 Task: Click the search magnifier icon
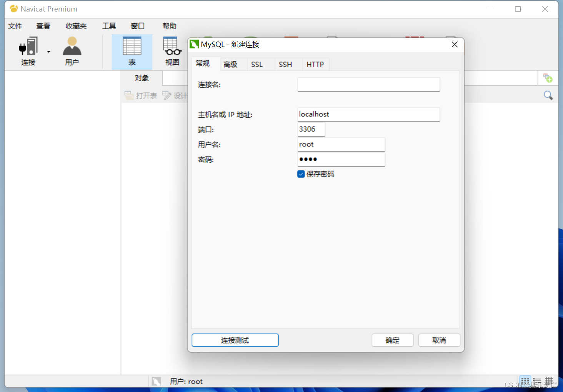click(x=548, y=95)
